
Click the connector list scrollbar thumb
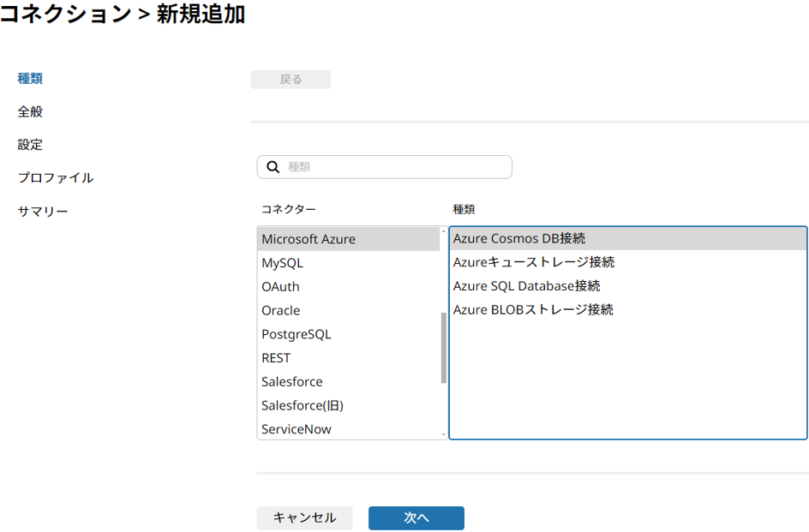pos(443,347)
